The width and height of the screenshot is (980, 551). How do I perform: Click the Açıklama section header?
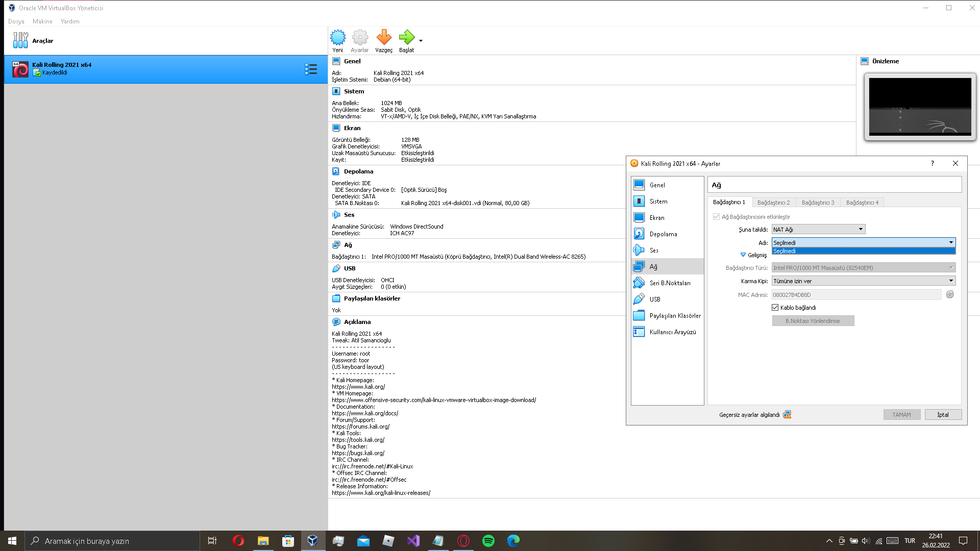coord(357,322)
